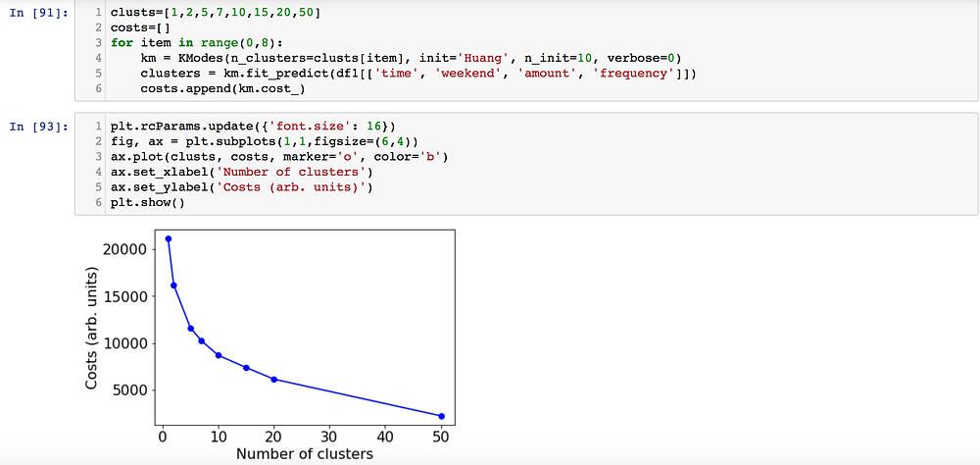Click the 10000 y-axis tick label
Screen dimensions: 980x465
[125, 343]
